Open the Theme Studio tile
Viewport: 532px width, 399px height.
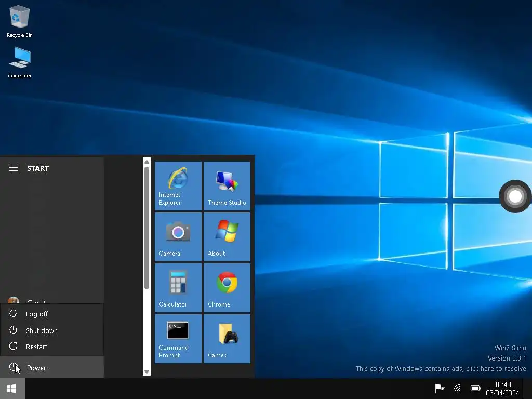pos(227,186)
